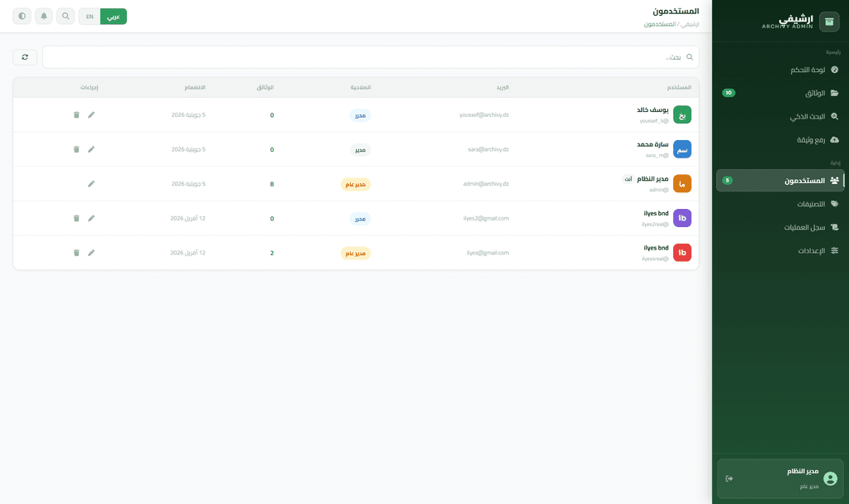849x504 pixels.
Task: Click the محرر badge in ilyes2@gmail.com row
Action: coord(360,219)
